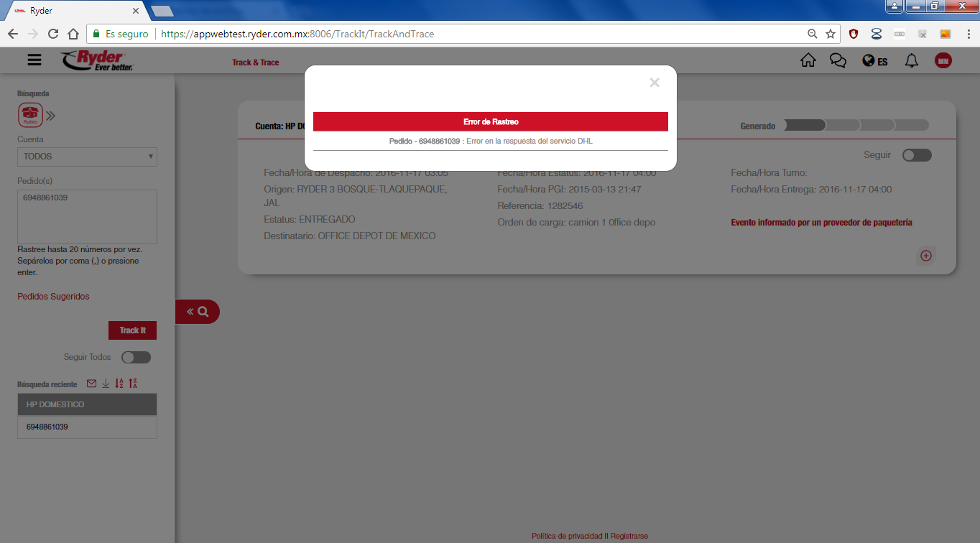This screenshot has height=543, width=980.
Task: Click the Generado progress bar
Action: tap(856, 126)
